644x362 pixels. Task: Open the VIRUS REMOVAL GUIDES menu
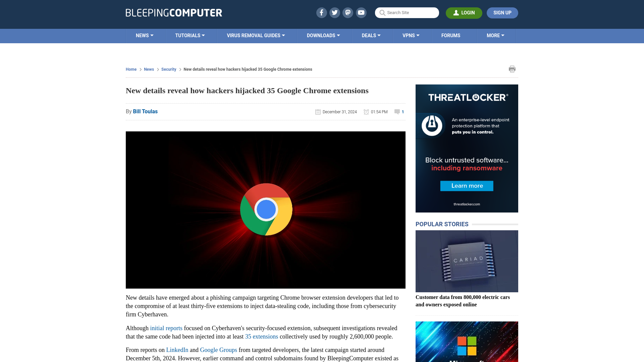[256, 35]
